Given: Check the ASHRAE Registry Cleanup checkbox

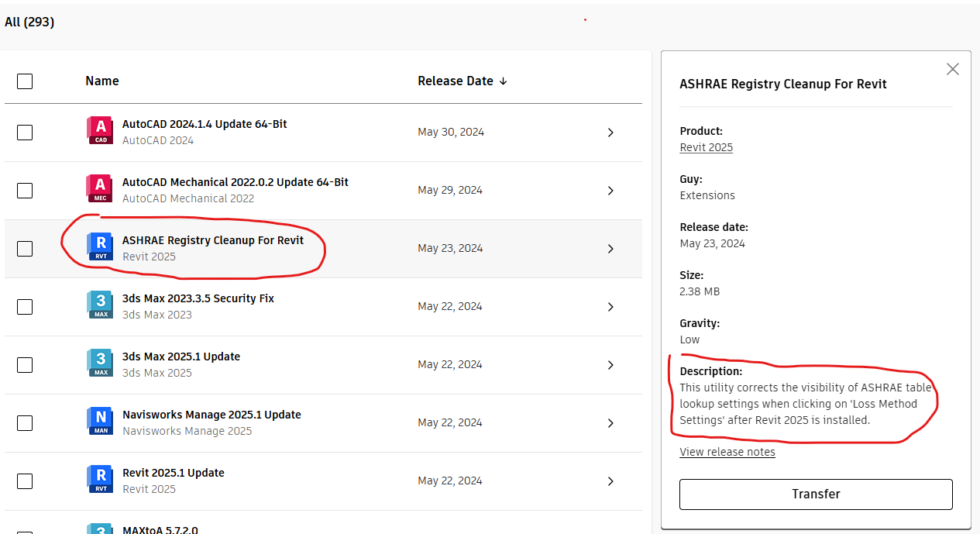Looking at the screenshot, I should pos(24,249).
